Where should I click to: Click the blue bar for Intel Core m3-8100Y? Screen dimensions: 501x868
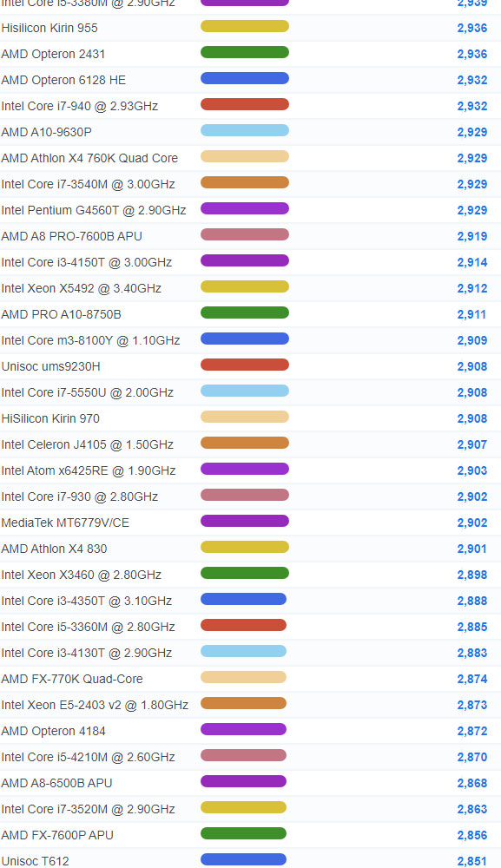tap(245, 339)
